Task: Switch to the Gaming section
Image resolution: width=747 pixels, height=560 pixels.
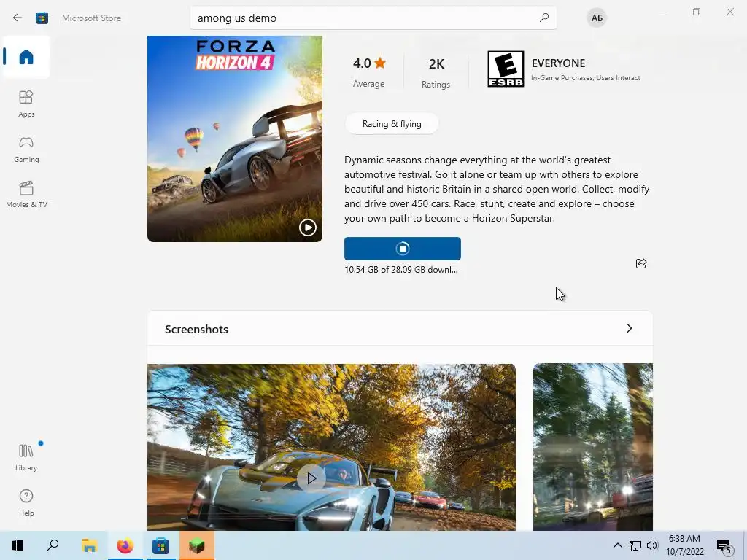Action: (x=26, y=149)
